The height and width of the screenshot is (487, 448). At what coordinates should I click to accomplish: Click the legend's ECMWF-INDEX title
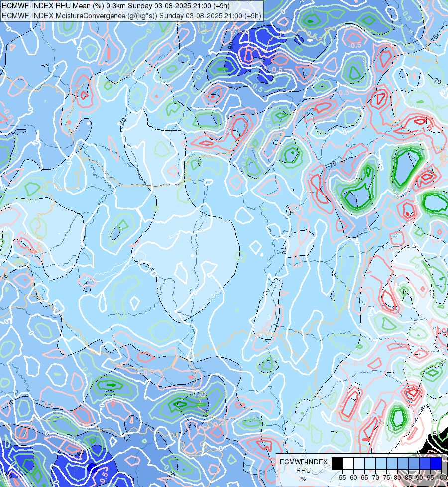(304, 462)
